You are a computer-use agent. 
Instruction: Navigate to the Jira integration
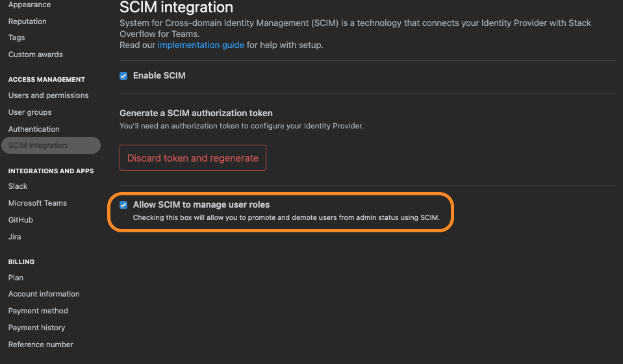(15, 237)
